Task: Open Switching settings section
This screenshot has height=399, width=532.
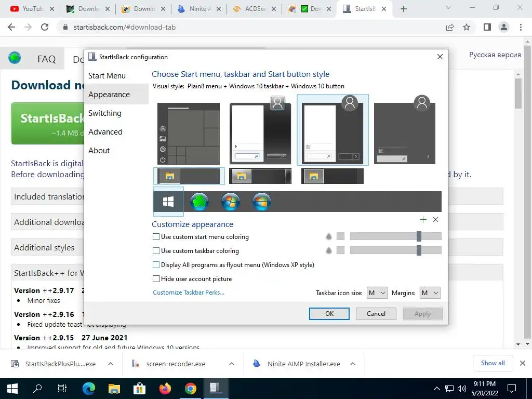Action: coord(104,113)
